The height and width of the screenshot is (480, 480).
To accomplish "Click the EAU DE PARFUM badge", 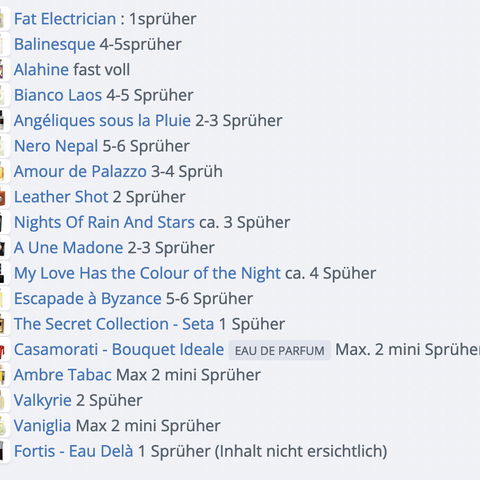I will pos(280,350).
